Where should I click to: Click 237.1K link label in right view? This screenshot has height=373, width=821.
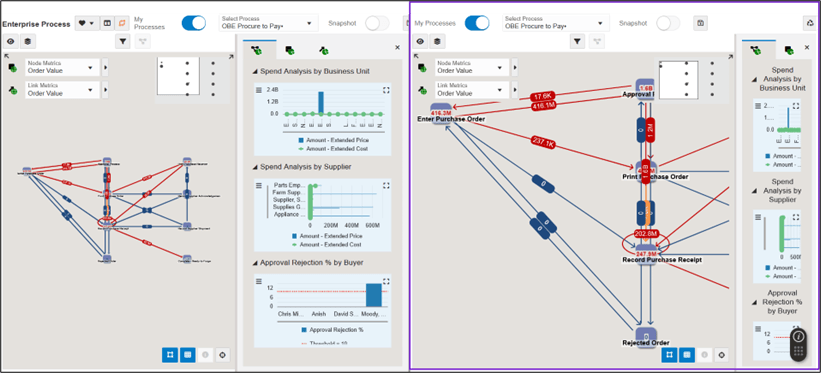pyautogui.click(x=543, y=142)
